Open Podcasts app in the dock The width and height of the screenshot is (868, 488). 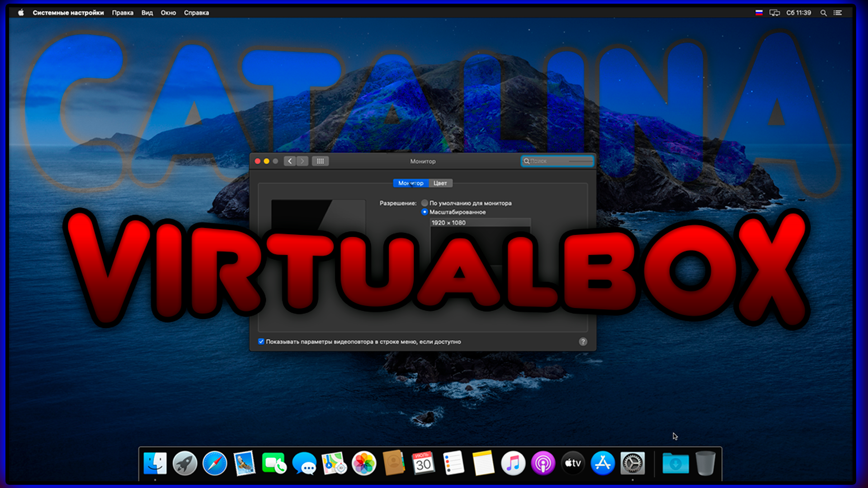(543, 463)
